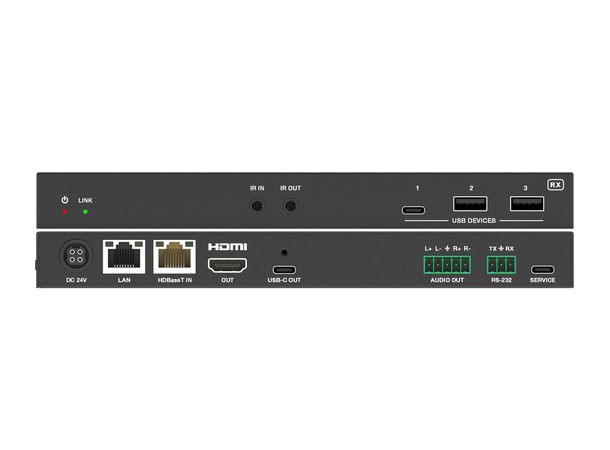The image size is (610, 450).
Task: Click the IR IN jack port
Action: pos(257,205)
